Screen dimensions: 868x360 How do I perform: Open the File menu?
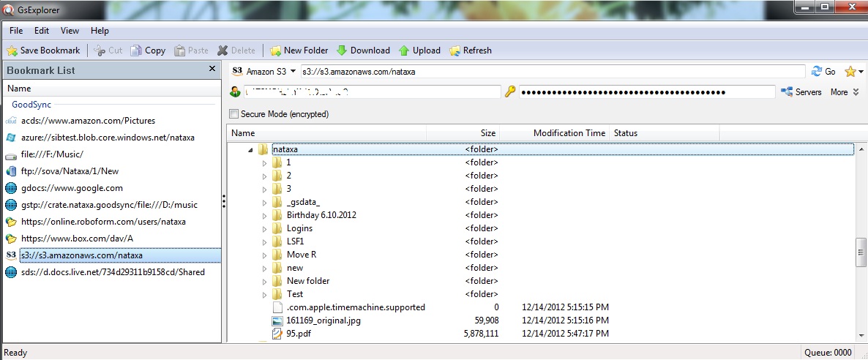click(16, 31)
